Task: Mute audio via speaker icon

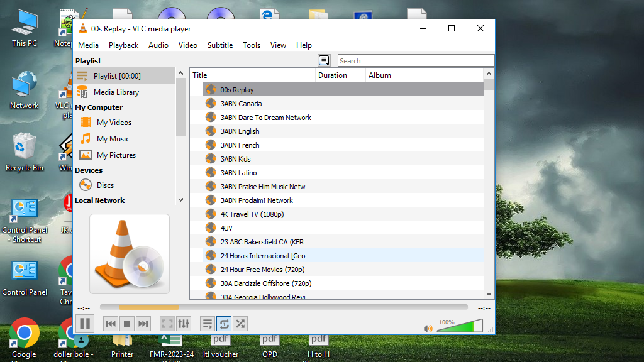Action: (x=428, y=328)
